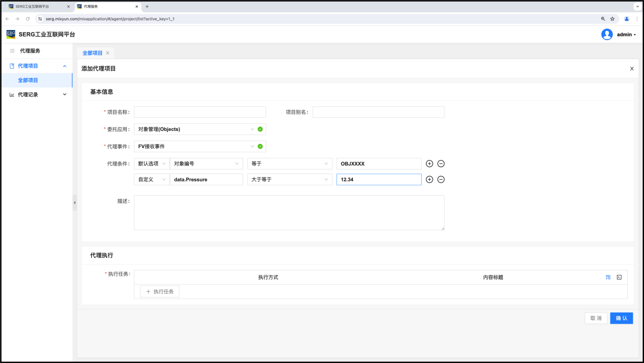
Task: Click the terminal icon in task table header
Action: click(619, 277)
